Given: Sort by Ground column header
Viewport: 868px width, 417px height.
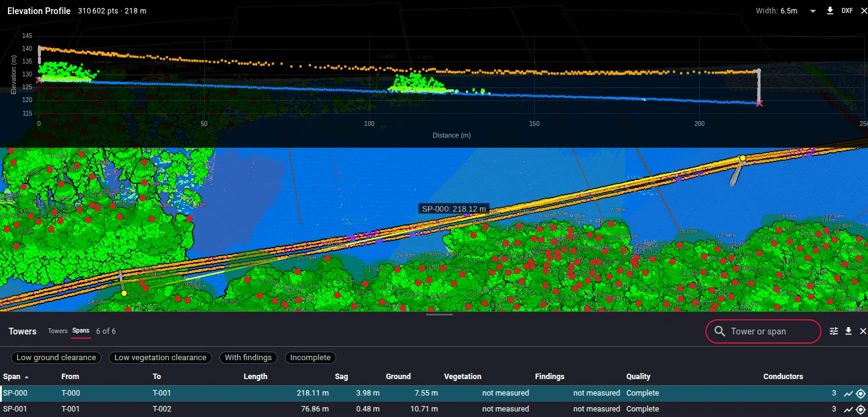Looking at the screenshot, I should [398, 377].
